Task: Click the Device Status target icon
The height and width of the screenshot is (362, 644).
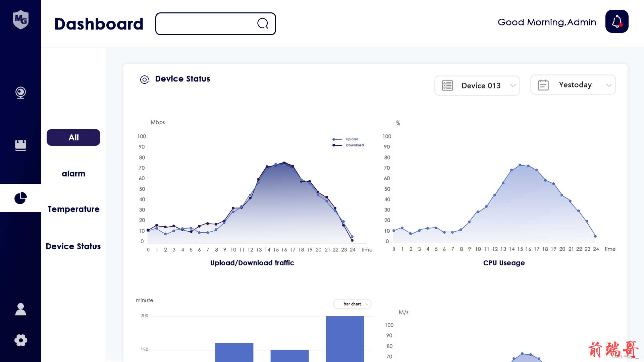Action: (144, 79)
